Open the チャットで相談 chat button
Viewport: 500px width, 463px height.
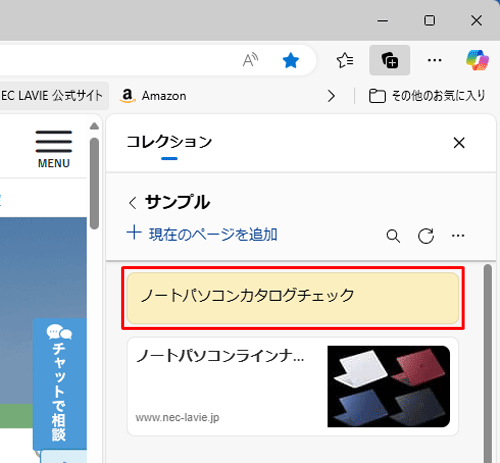59,384
